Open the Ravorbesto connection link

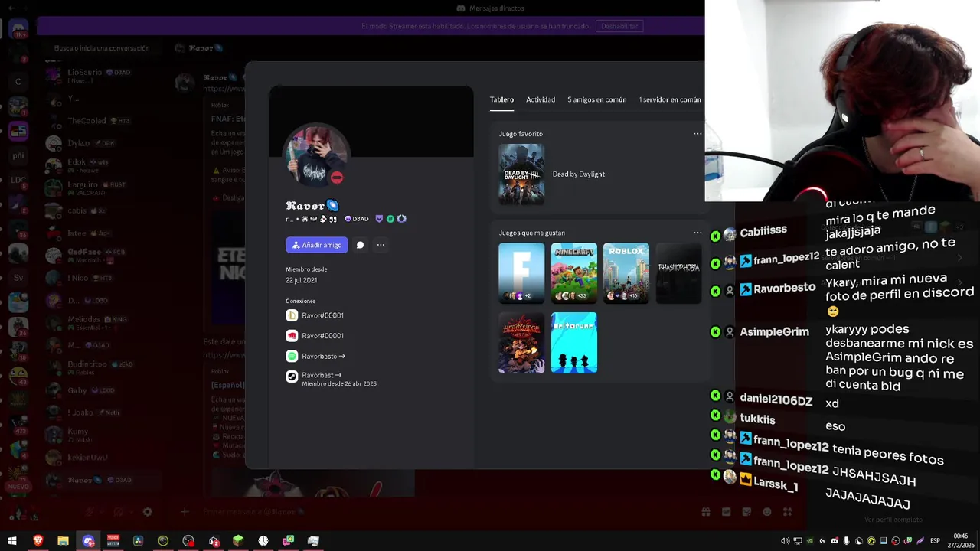323,357
